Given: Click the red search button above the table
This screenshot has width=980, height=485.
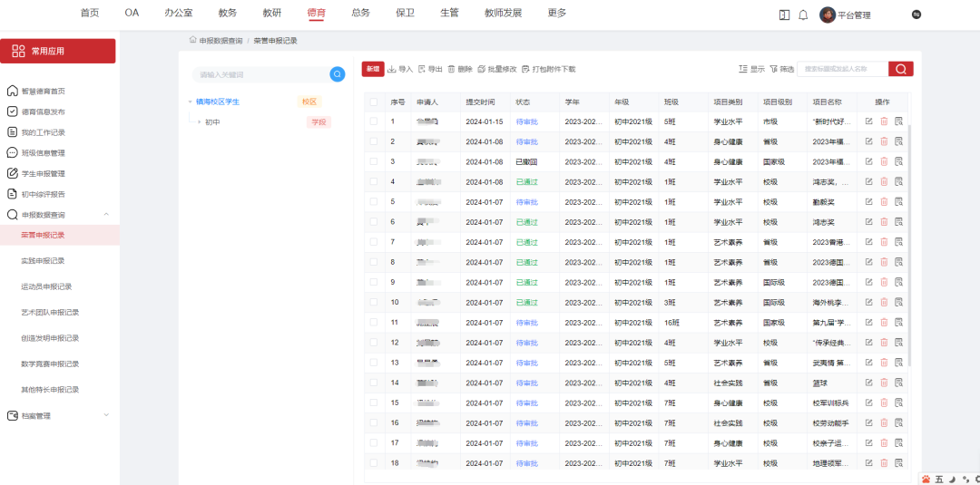Looking at the screenshot, I should click(x=901, y=69).
